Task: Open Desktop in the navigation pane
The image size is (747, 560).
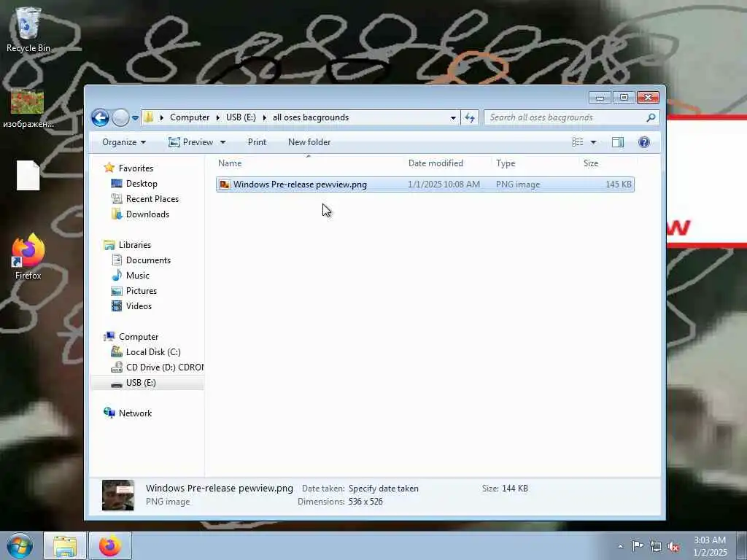Action: [x=142, y=183]
